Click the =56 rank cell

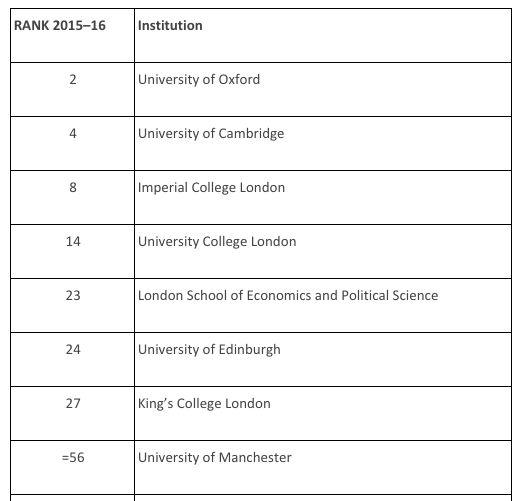[x=72, y=467]
